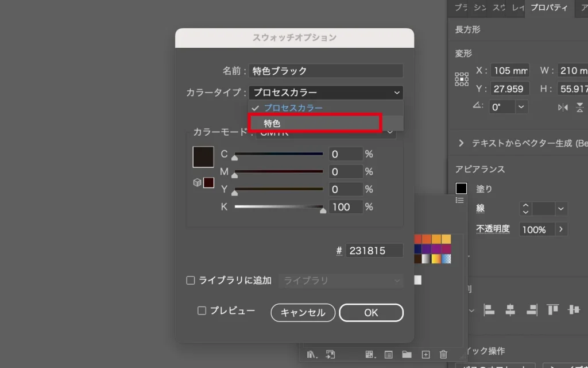The width and height of the screenshot is (588, 368).
Task: Click the delete swatch trash icon
Action: 443,354
